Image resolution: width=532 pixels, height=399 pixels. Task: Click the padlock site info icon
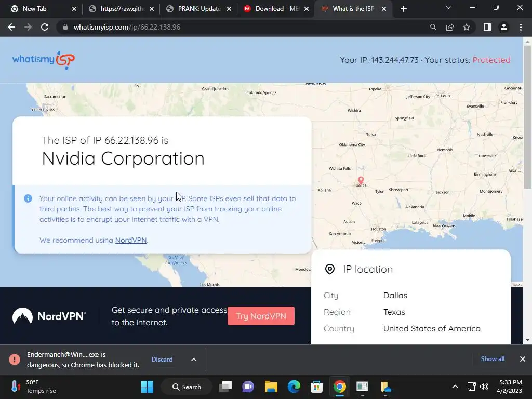(x=65, y=27)
